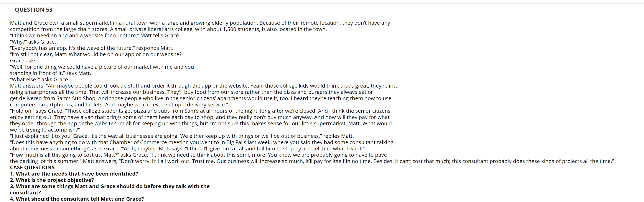The image size is (644, 202).
Task: Click the QUESTION 53 heading
Action: (33, 10)
